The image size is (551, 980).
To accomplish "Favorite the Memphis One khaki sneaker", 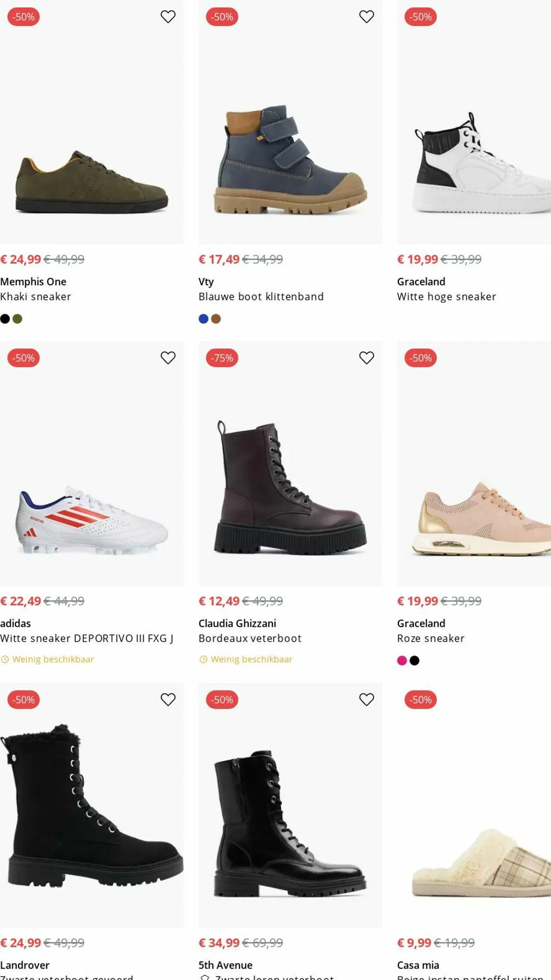I will (168, 17).
